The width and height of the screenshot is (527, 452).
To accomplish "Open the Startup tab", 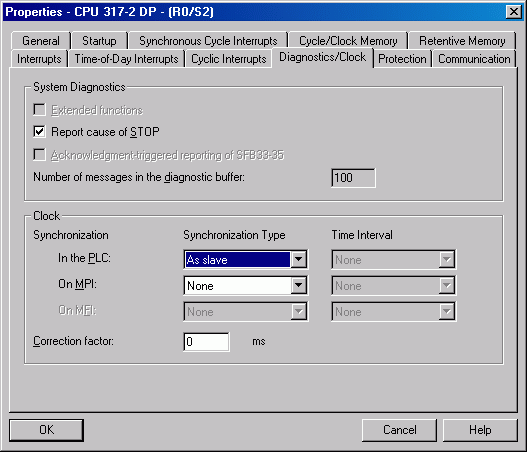I will pos(99,41).
